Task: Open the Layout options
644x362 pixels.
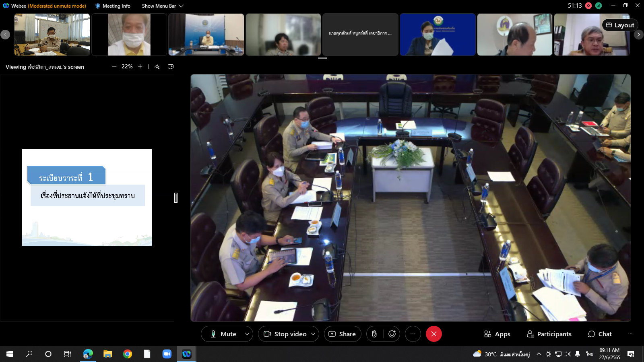Action: pos(620,25)
